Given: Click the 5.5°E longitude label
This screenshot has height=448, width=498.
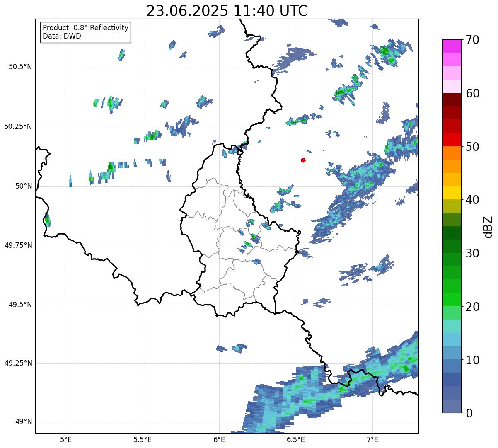Looking at the screenshot, I should (143, 439).
